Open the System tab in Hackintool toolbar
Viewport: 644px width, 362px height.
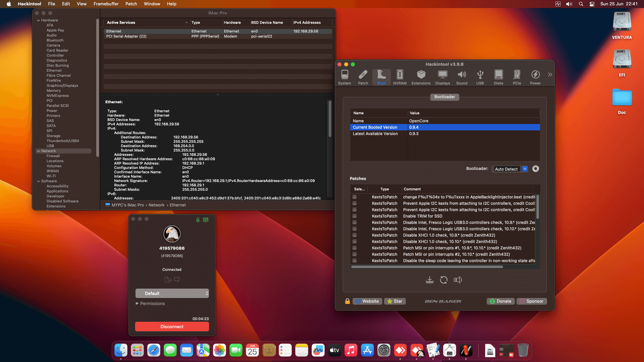(344, 77)
